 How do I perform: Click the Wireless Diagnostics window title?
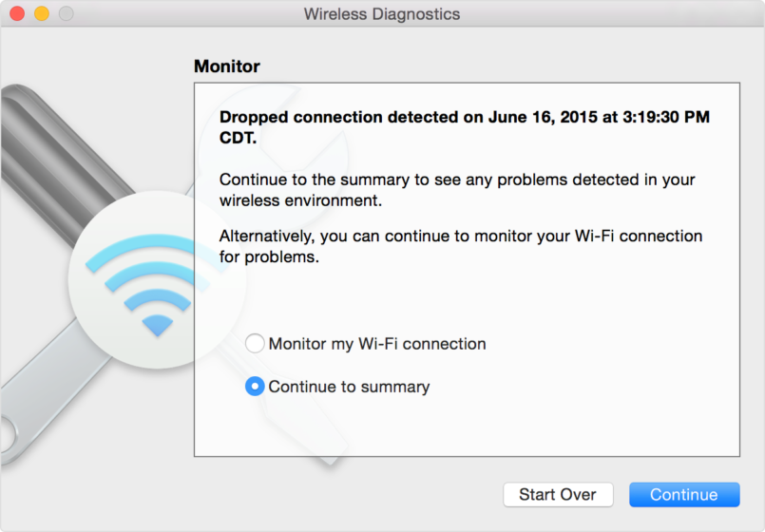pos(382,14)
